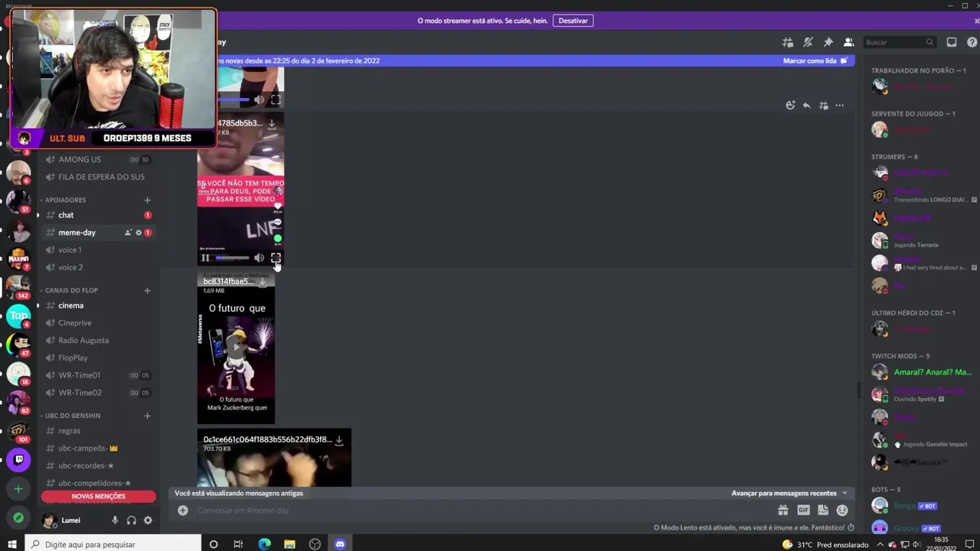980x551 pixels.
Task: Join the AMONG US voice channel
Action: 100,159
